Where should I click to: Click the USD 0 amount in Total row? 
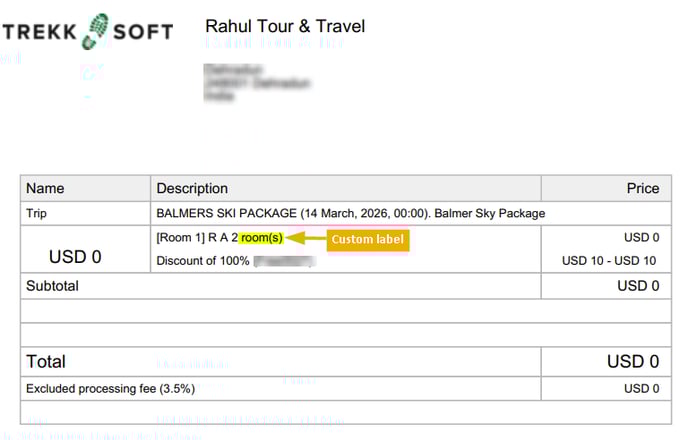(x=633, y=361)
